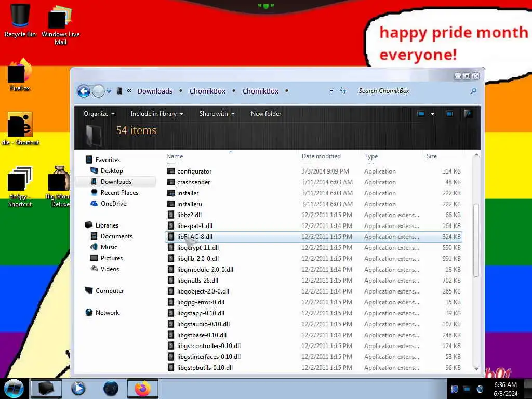Sort by Size column header
The image size is (532, 399).
(432, 156)
